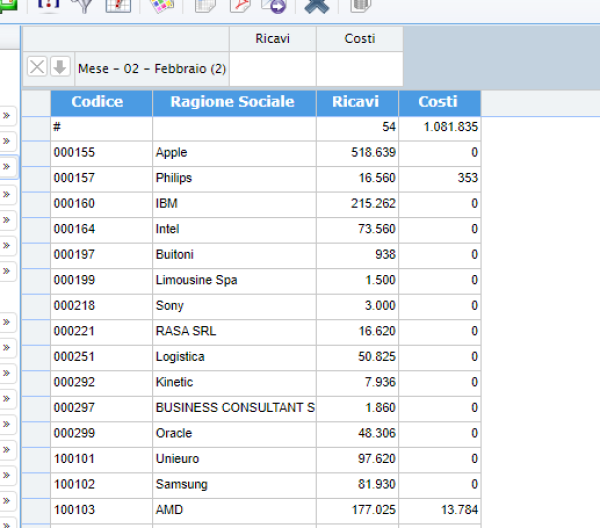Click the export icon with purple arrow
The width and height of the screenshot is (600, 528).
273,6
